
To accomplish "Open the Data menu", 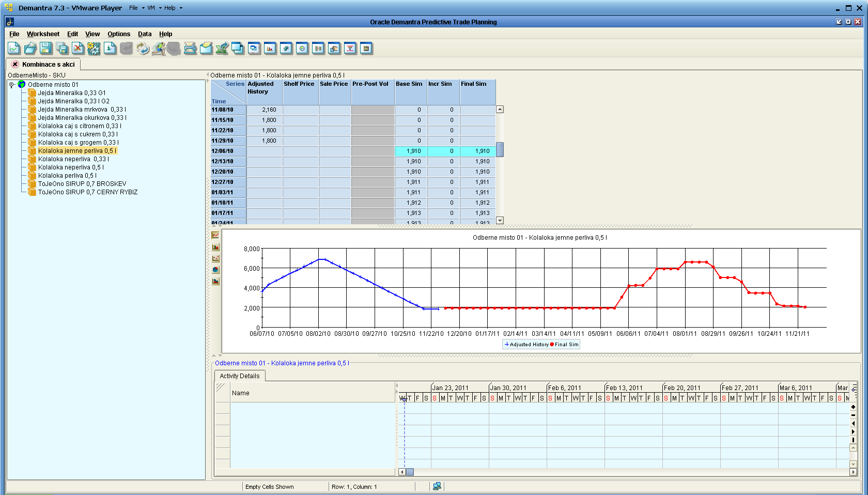I will tap(145, 34).
